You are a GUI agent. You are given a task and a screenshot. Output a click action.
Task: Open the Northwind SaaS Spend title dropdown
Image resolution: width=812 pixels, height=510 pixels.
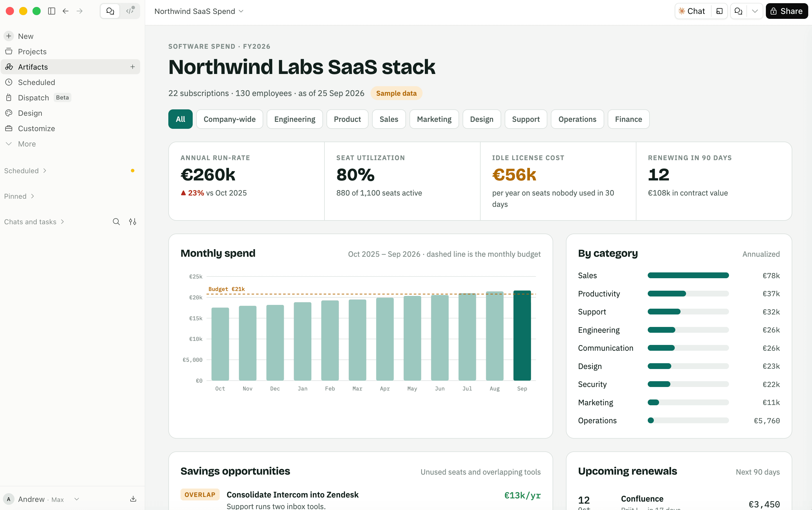(x=199, y=11)
